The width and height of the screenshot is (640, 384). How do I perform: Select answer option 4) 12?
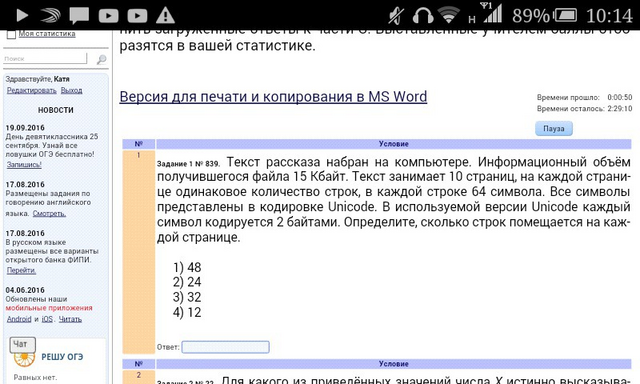pos(187,312)
